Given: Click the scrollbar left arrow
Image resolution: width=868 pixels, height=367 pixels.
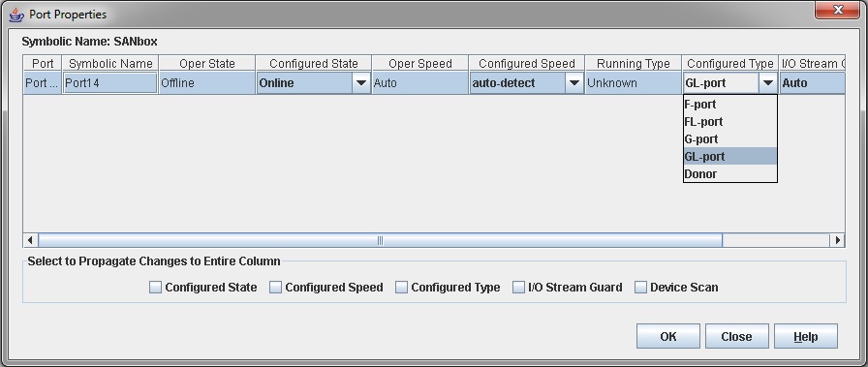Looking at the screenshot, I should [x=30, y=240].
